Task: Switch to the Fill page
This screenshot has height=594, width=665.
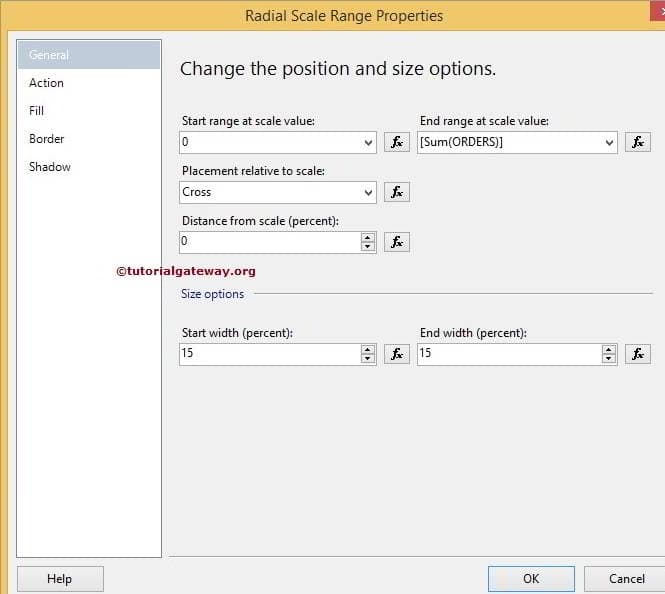Action: coord(89,111)
